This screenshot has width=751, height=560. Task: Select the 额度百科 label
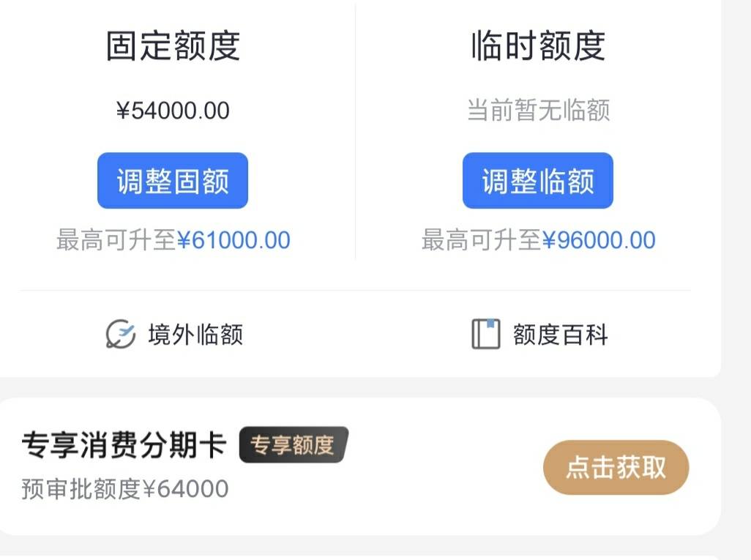[561, 335]
